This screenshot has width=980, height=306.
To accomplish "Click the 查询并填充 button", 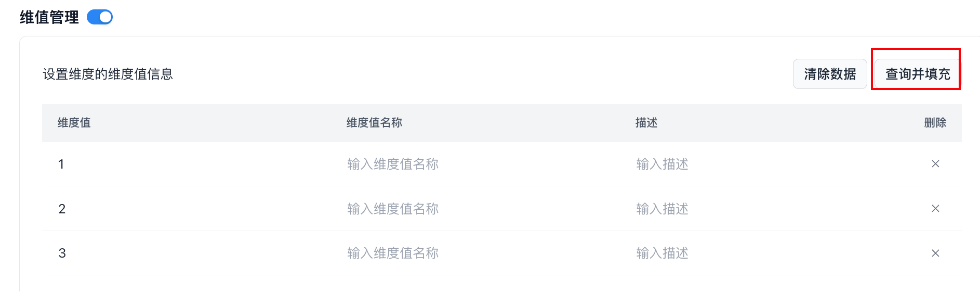I will (x=917, y=74).
